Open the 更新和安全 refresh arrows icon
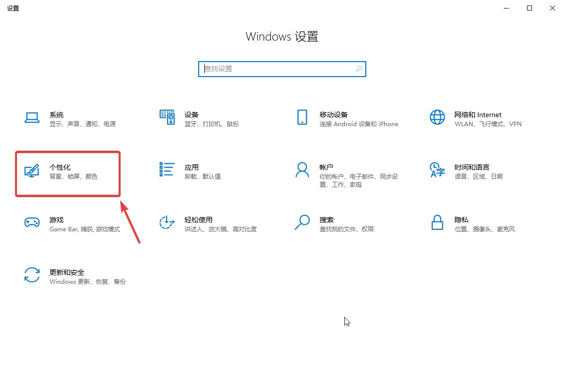This screenshot has width=564, height=392. coord(32,275)
